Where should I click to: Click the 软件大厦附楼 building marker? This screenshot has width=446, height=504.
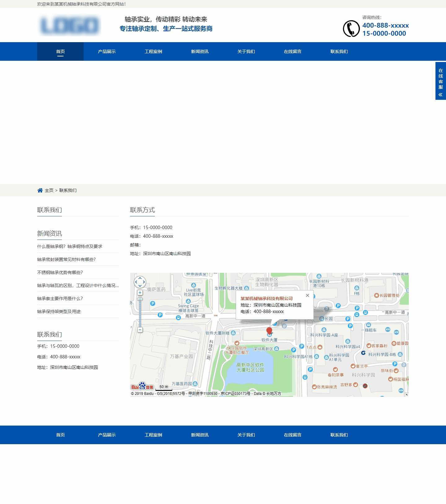coord(233,333)
